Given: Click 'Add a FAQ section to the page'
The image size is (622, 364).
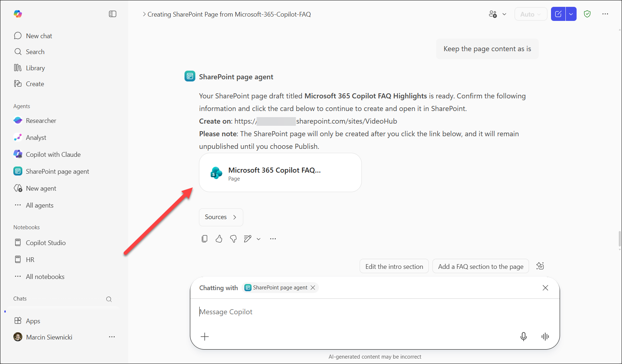Looking at the screenshot, I should tap(480, 266).
